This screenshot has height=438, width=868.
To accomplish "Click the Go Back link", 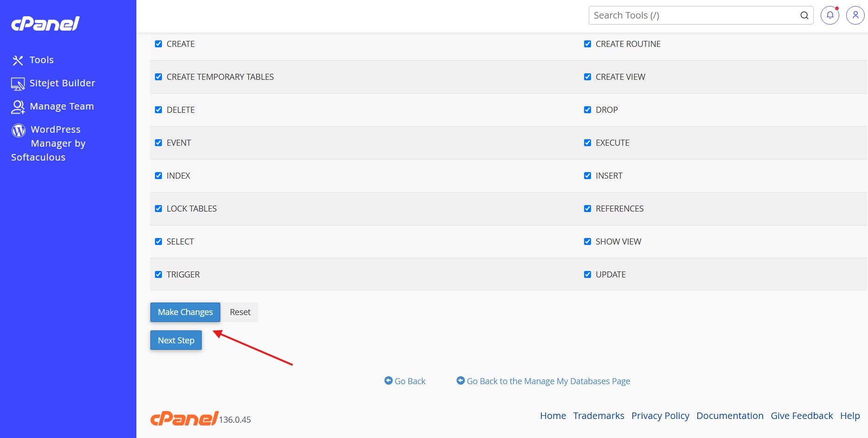I will pyautogui.click(x=410, y=381).
